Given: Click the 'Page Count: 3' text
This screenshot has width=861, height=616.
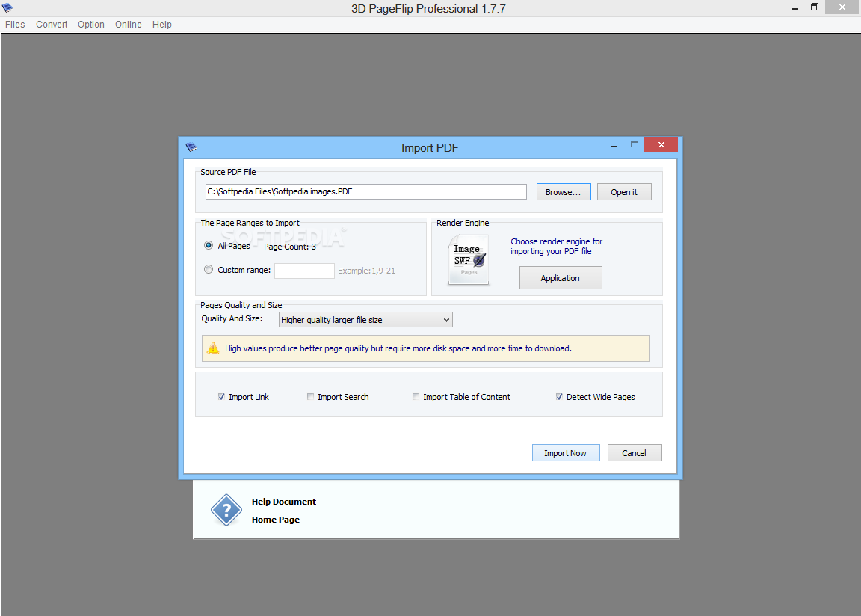Looking at the screenshot, I should pos(290,247).
